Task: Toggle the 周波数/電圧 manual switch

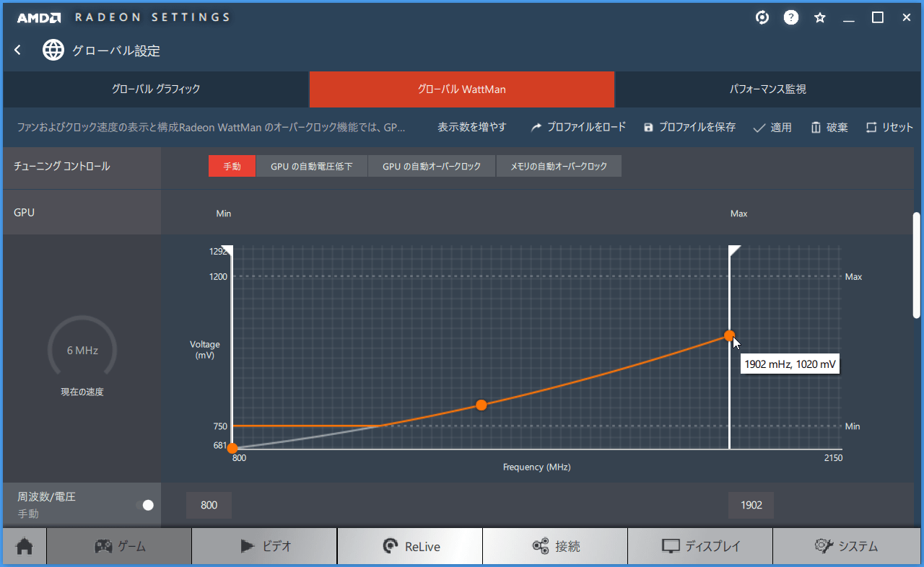Action: [x=145, y=505]
